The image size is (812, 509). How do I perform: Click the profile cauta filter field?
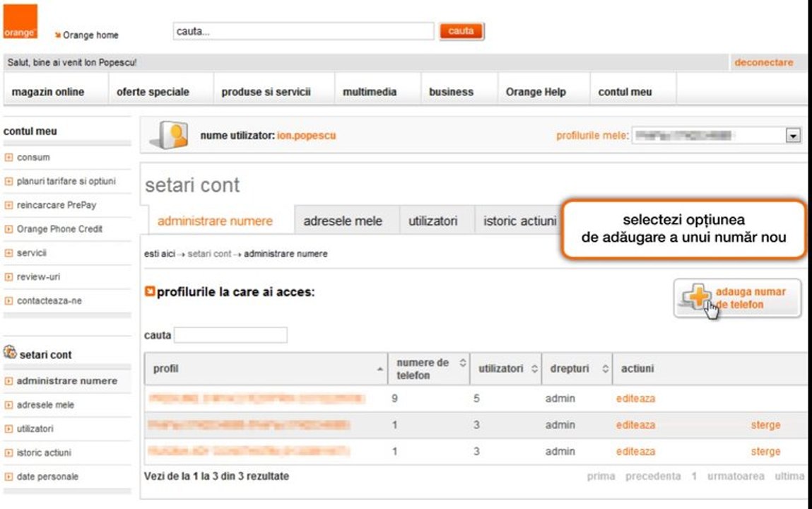[230, 335]
